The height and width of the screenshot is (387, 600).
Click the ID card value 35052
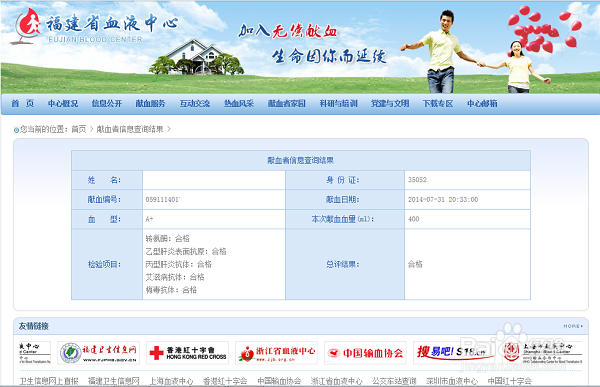417,180
